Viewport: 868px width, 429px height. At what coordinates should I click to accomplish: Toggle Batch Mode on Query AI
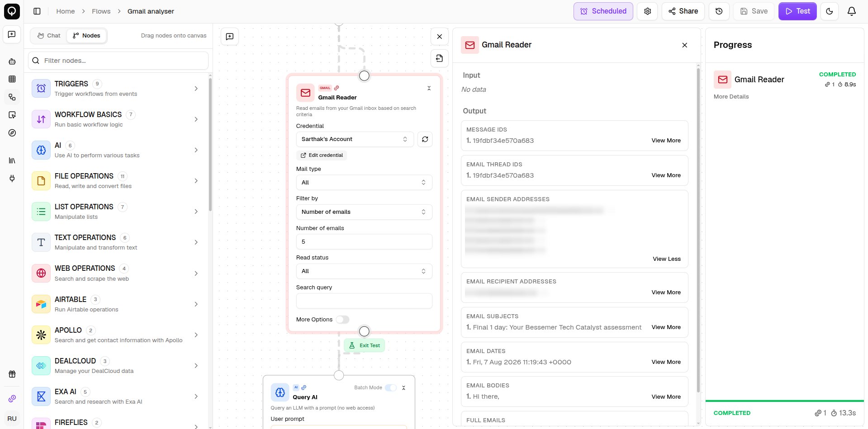(x=391, y=388)
